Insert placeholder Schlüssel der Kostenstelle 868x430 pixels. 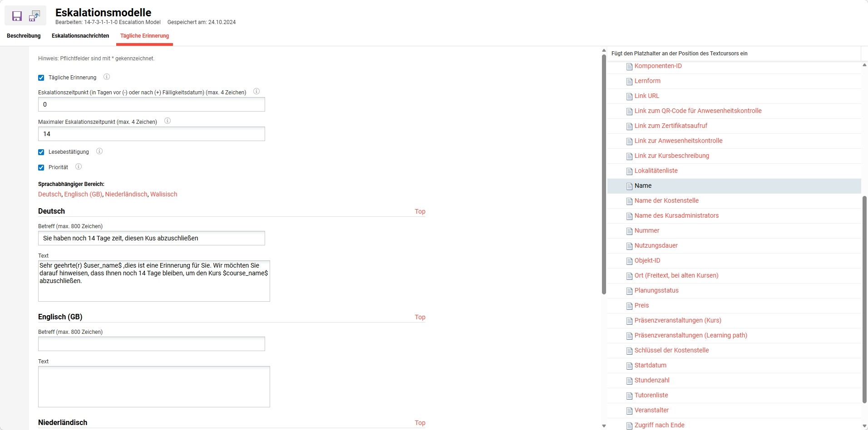[x=671, y=350]
